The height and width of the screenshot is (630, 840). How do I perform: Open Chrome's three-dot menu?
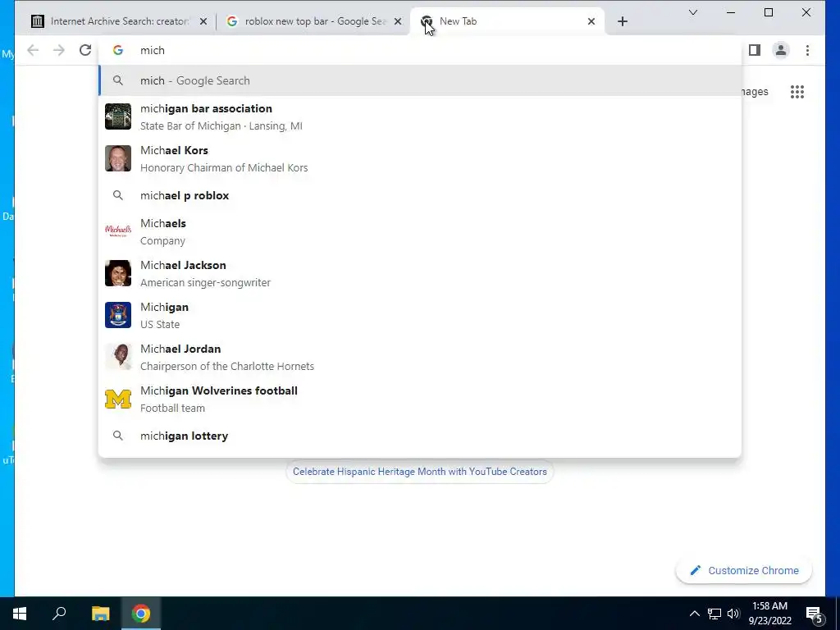pyautogui.click(x=807, y=50)
